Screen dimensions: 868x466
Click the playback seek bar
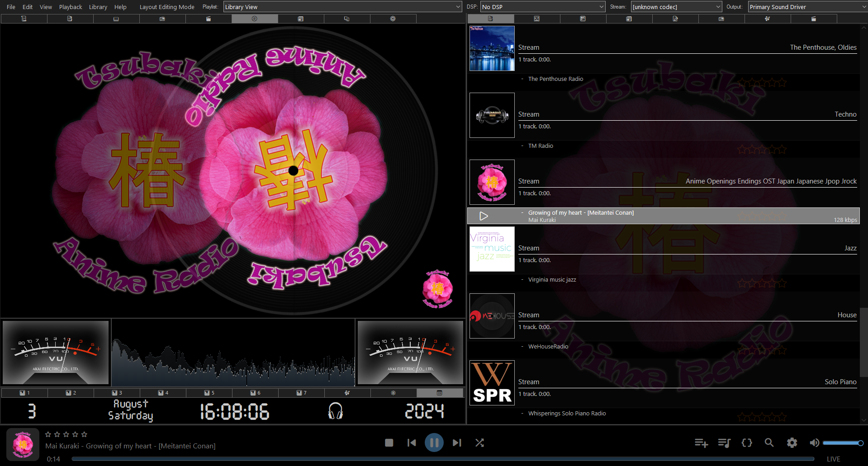coord(443,459)
